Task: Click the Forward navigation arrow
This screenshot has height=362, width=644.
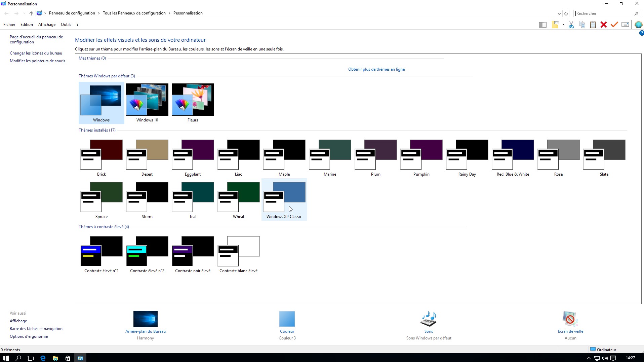Action: click(16, 13)
